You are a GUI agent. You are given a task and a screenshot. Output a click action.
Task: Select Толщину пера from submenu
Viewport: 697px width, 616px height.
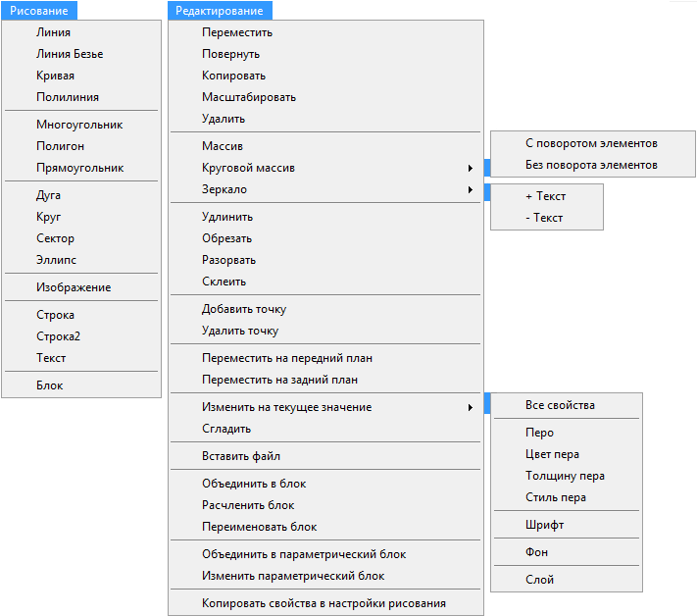(565, 476)
